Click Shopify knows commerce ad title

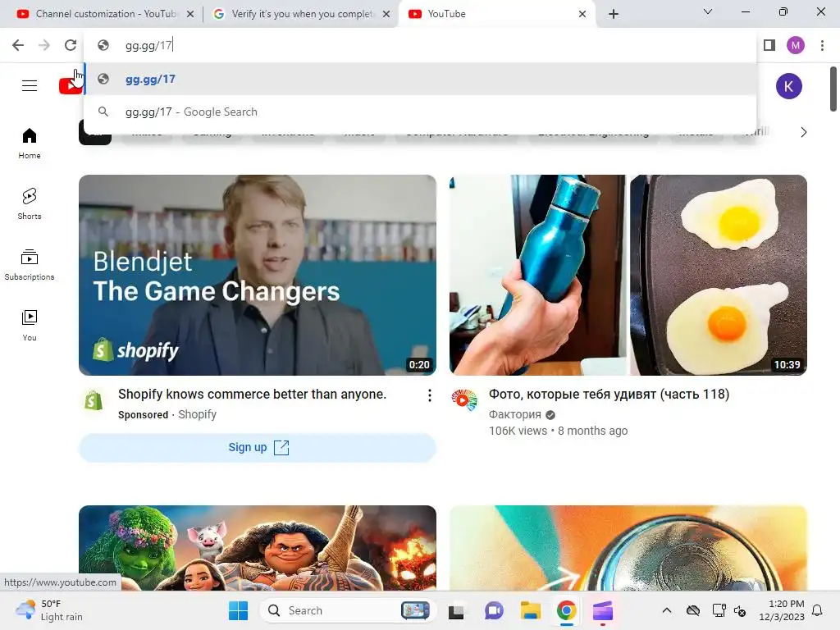click(x=252, y=395)
